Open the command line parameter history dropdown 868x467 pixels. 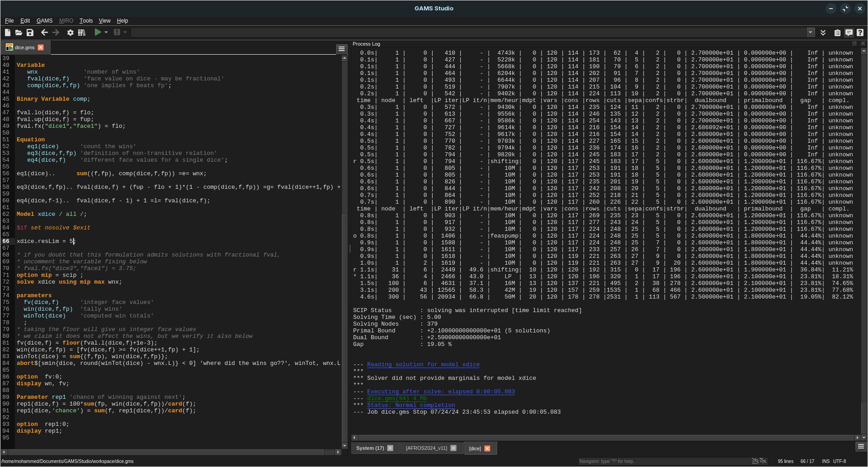tap(811, 33)
